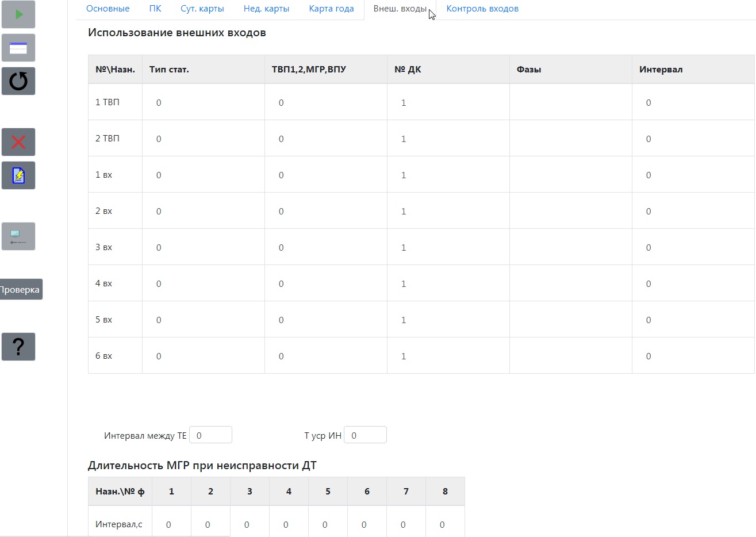Open the ПК tab
The width and height of the screenshot is (756, 537).
[x=155, y=9]
